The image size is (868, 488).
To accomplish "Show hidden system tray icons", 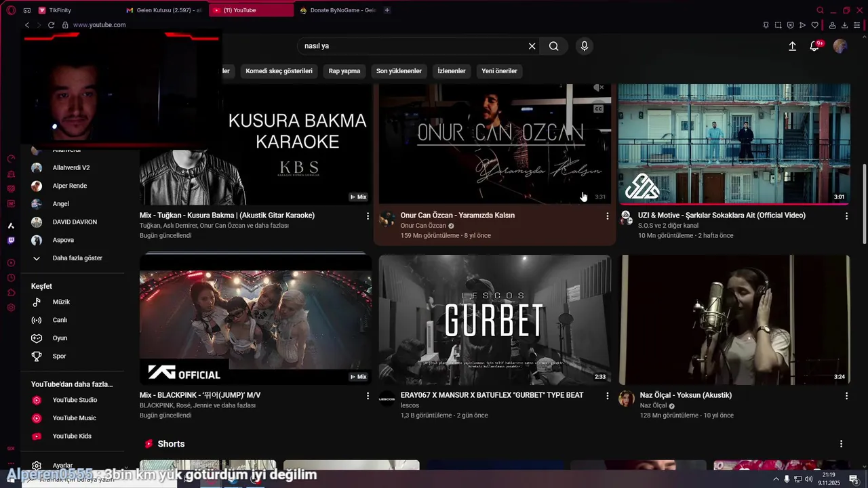I will coord(776,479).
